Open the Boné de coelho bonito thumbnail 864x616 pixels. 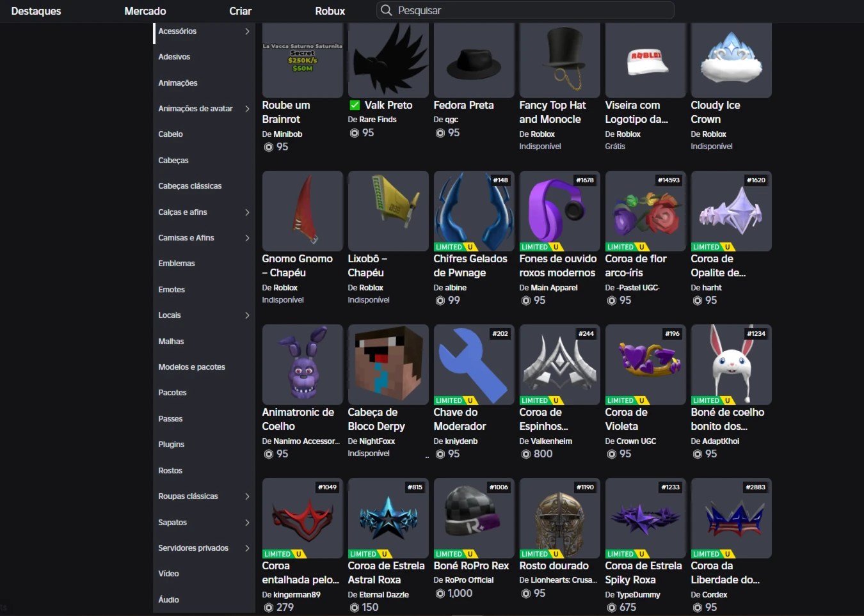[x=732, y=365]
